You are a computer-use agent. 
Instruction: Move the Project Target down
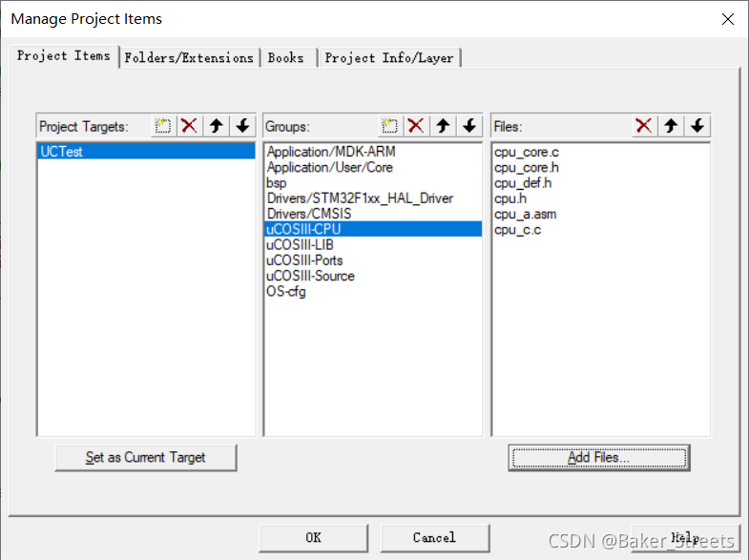click(242, 126)
